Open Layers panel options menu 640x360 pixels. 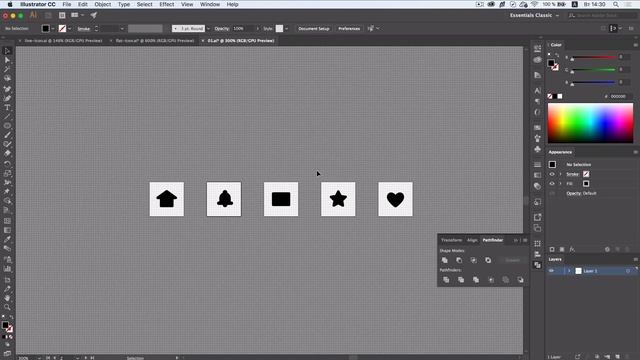[x=636, y=259]
